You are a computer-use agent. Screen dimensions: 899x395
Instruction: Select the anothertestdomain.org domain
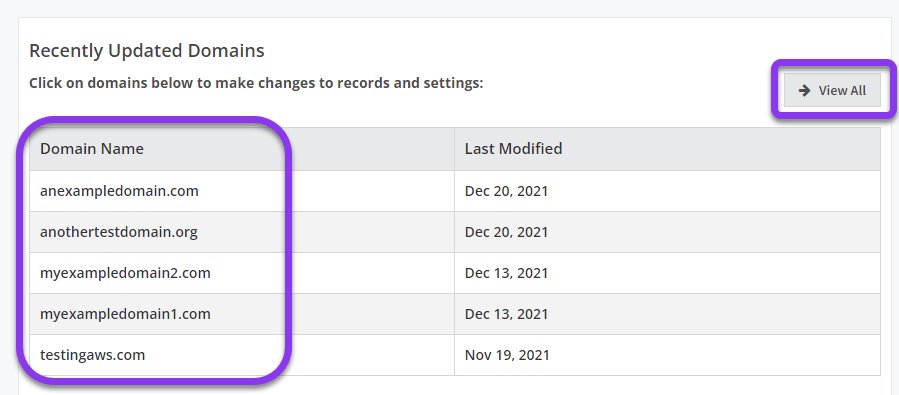pyautogui.click(x=119, y=232)
